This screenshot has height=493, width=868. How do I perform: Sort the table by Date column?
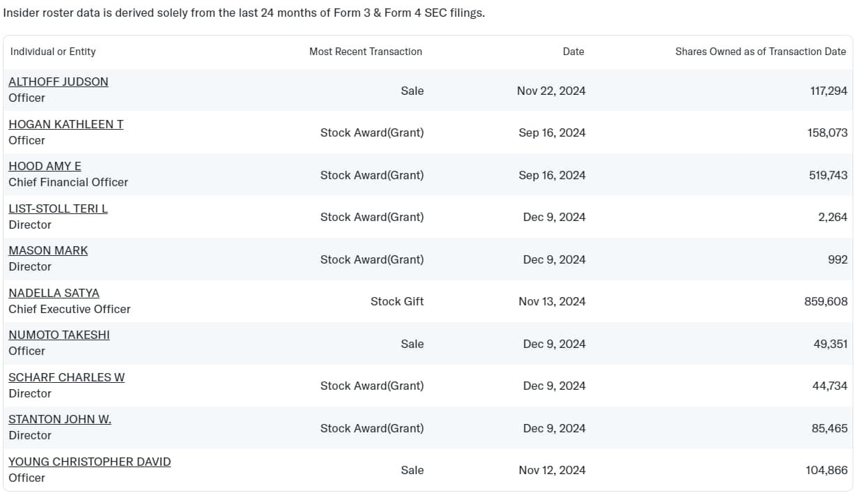click(x=574, y=52)
